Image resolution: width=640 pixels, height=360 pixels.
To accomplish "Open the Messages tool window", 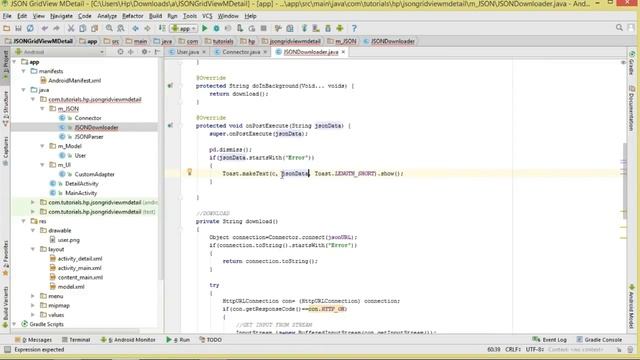I will pyautogui.click(x=33, y=339).
